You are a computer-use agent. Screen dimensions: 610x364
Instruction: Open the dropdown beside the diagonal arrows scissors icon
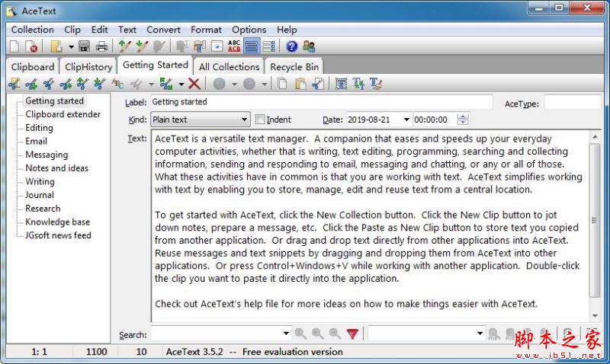(x=181, y=84)
